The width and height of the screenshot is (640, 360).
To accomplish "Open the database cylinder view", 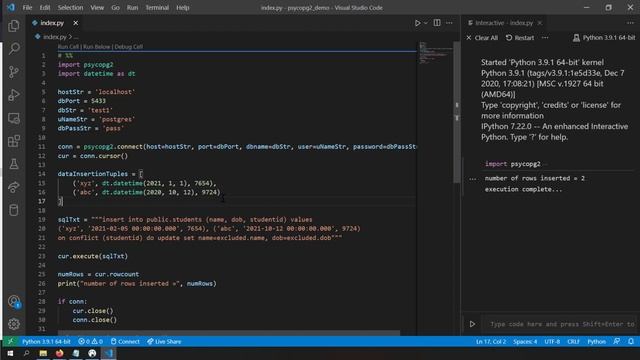I will [14, 210].
